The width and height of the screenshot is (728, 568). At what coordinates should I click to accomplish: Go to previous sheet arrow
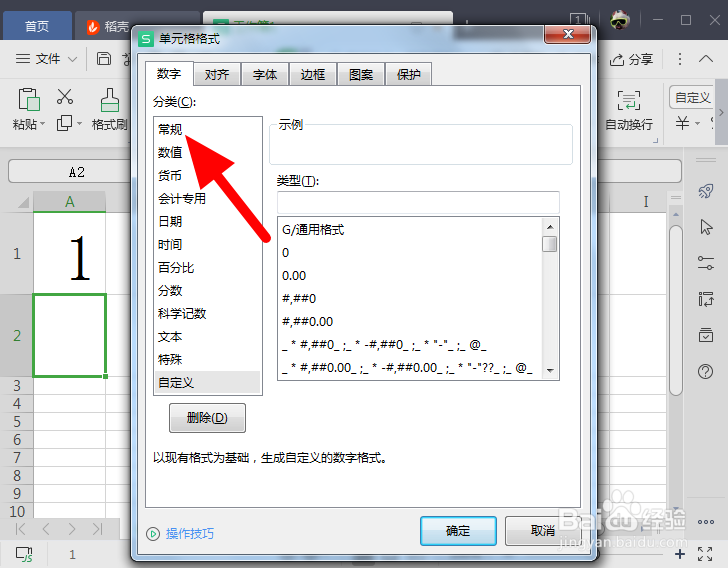click(46, 529)
